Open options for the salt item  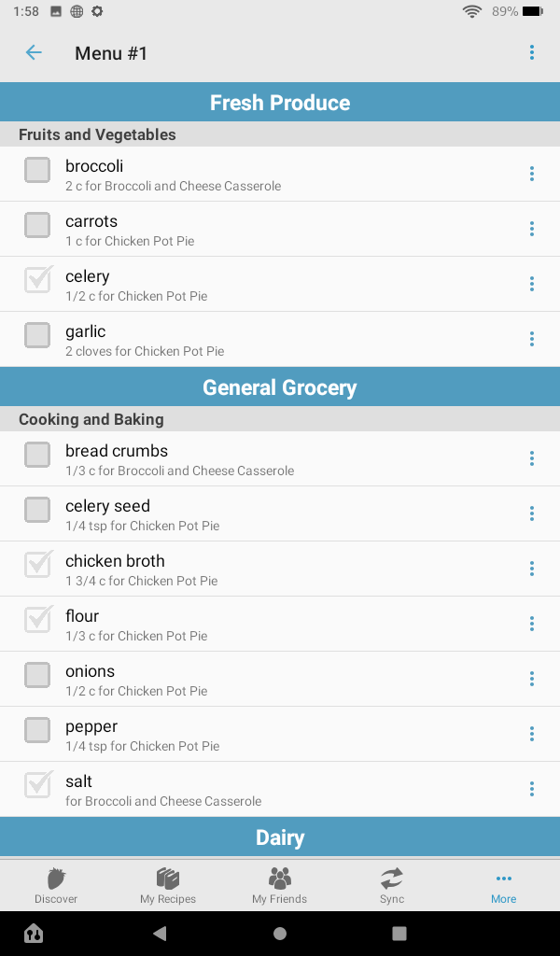[531, 789]
